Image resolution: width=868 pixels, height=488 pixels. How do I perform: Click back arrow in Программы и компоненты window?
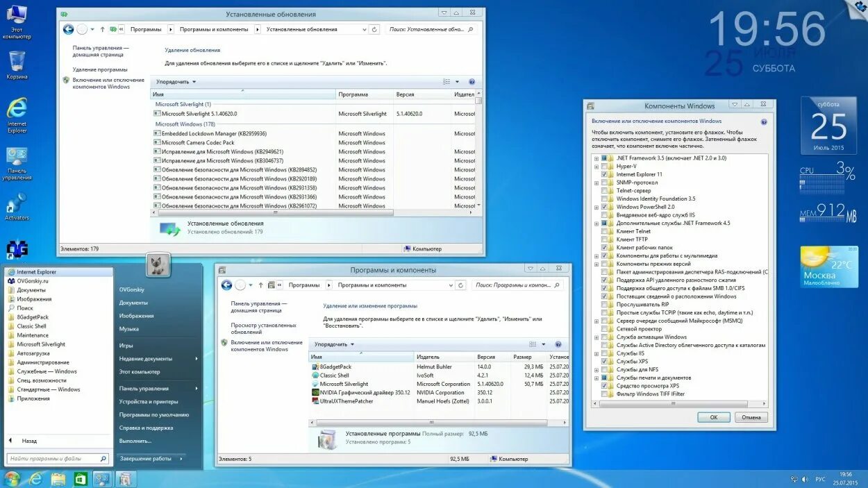tap(226, 285)
